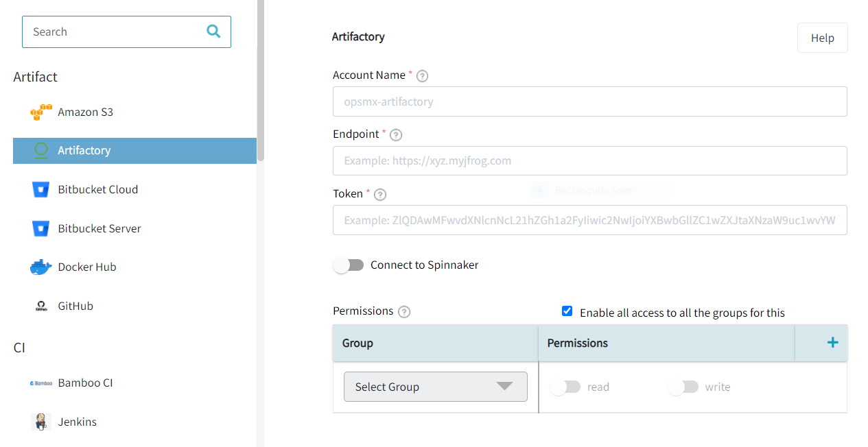Add a new permission row with plus button

coord(832,342)
